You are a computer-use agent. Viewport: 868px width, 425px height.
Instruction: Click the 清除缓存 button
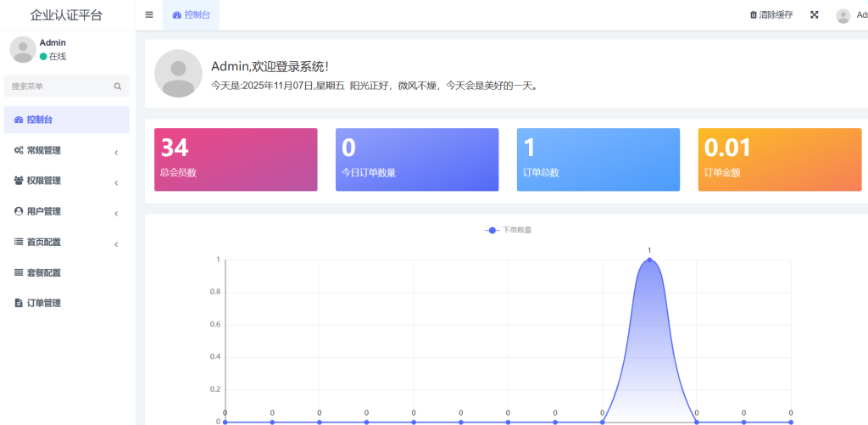[x=771, y=14]
